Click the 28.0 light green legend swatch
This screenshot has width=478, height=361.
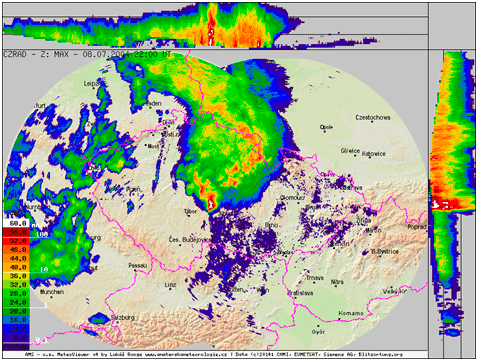point(16,293)
